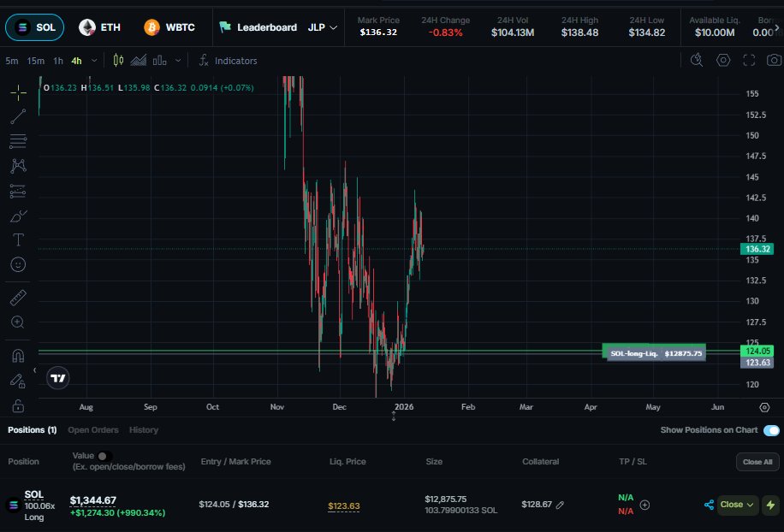
Task: Take a chart snapshot with camera icon
Action: (773, 60)
